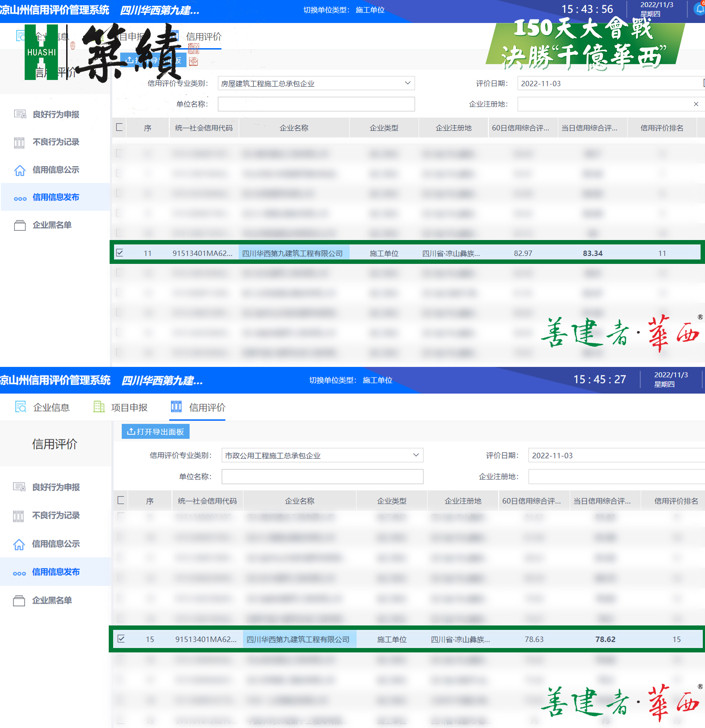Click the 82.97 sixty-day score cell
Image resolution: width=705 pixels, height=728 pixels.
pos(523,253)
